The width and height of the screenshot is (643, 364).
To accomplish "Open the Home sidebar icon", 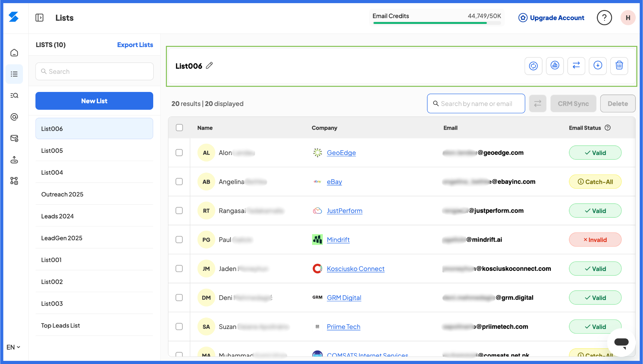I will tap(14, 53).
